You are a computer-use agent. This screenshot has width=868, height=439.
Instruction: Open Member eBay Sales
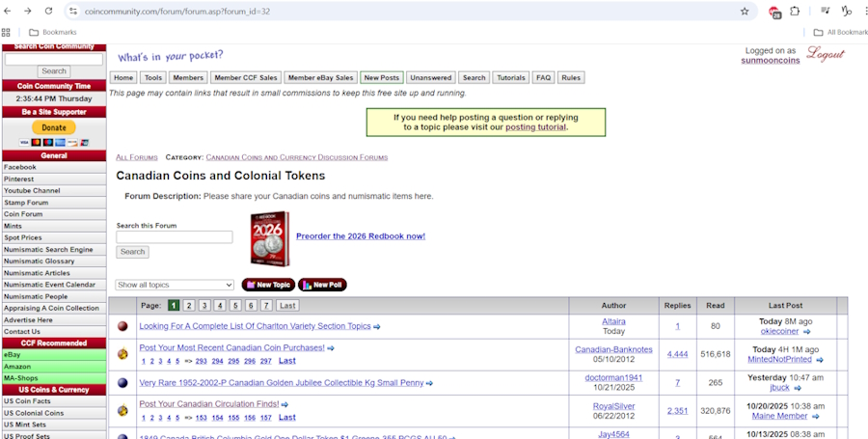(x=320, y=77)
